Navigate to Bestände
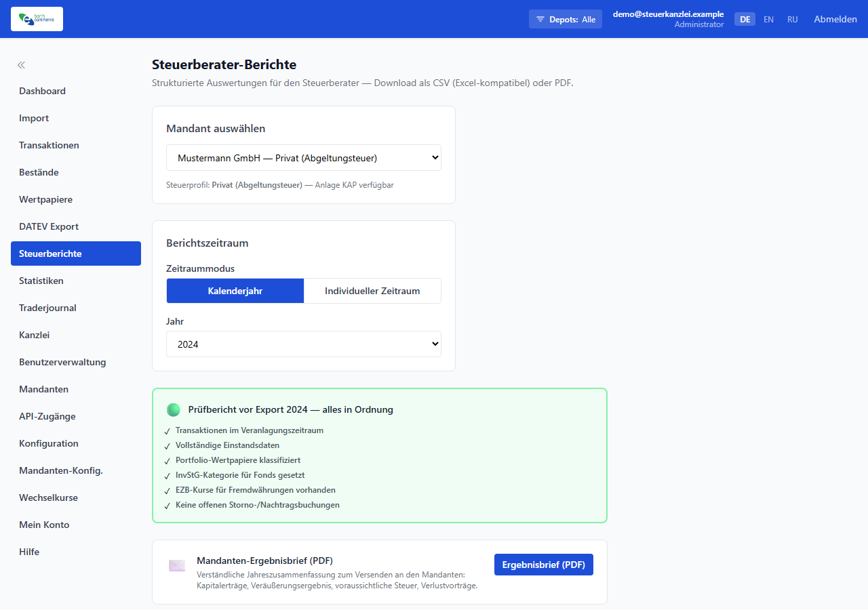Viewport: 868px width, 610px height. 76,172
